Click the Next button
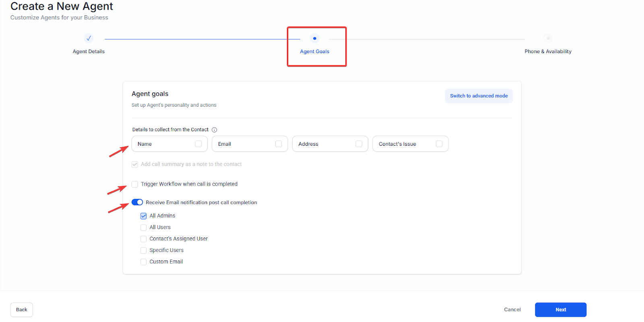Image resolution: width=644 pixels, height=322 pixels. pyautogui.click(x=561, y=310)
